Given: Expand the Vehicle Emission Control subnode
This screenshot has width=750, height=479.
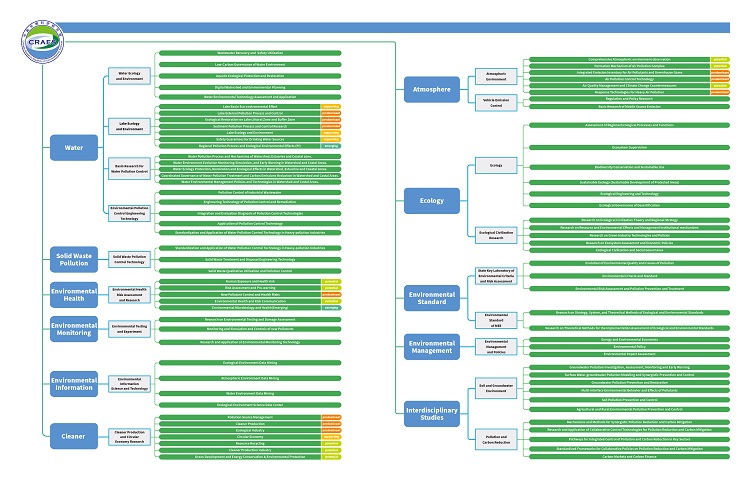Looking at the screenshot, I should pyautogui.click(x=496, y=101).
